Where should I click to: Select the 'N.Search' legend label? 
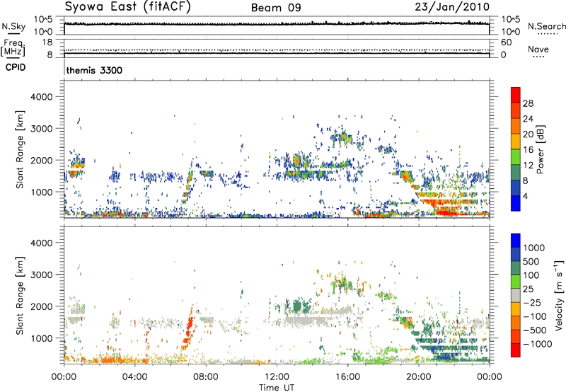pyautogui.click(x=546, y=26)
